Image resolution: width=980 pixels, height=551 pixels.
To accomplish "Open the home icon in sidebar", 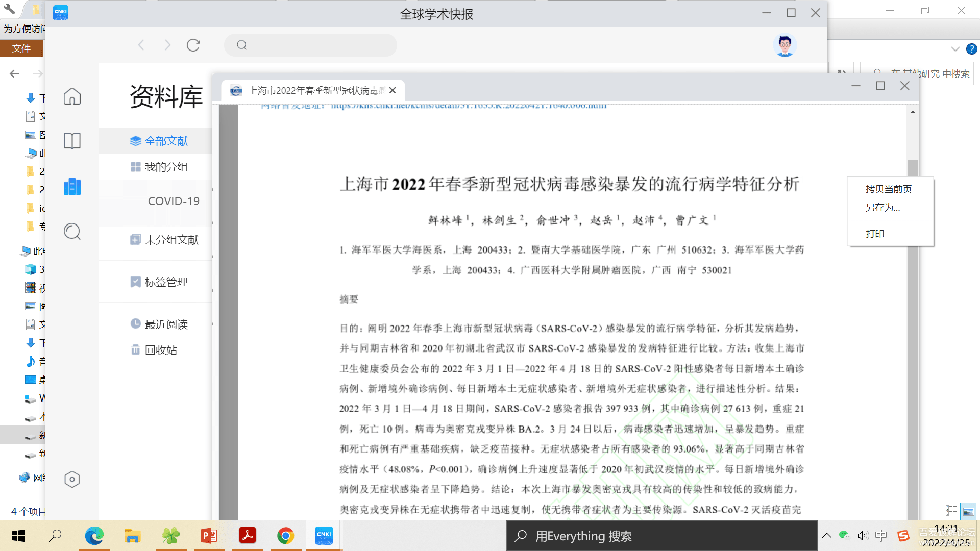I will pyautogui.click(x=72, y=96).
